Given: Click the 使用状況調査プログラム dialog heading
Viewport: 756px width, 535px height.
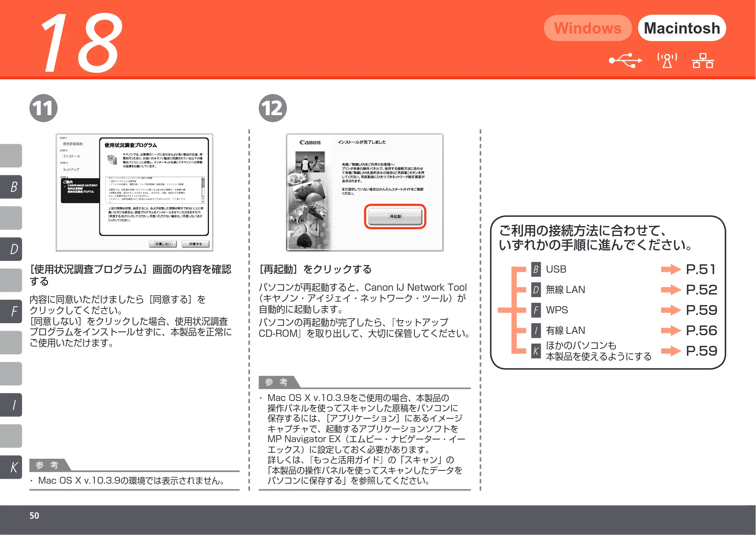Looking at the screenshot, I should [x=131, y=145].
